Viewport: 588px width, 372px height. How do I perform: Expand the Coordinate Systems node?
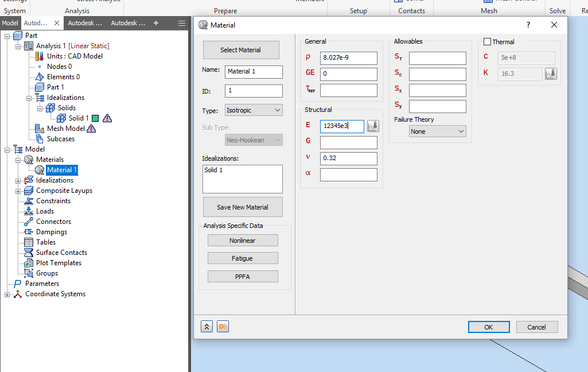(x=7, y=294)
